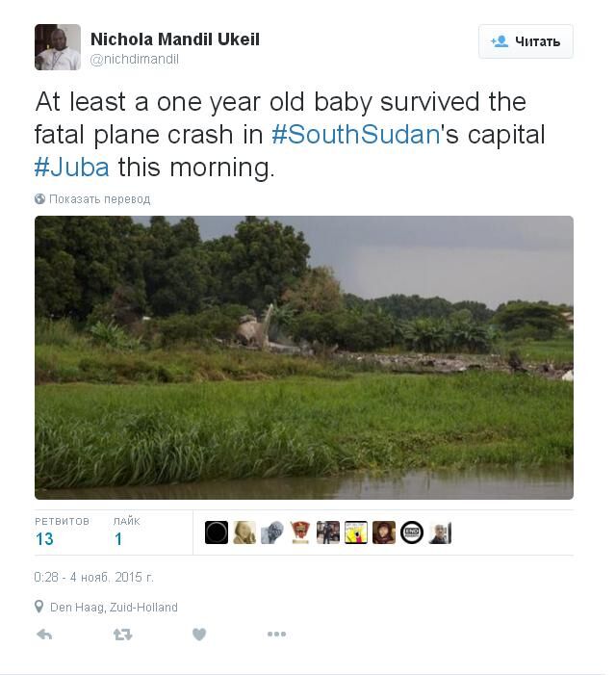This screenshot has width=616, height=675.
Task: Follow user with Читать button
Action: click(526, 41)
